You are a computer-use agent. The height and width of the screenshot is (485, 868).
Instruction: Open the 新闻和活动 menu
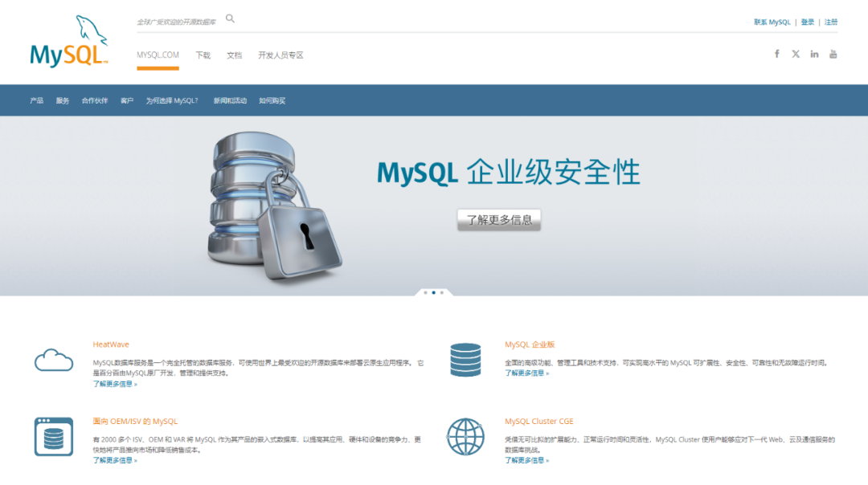tap(230, 100)
